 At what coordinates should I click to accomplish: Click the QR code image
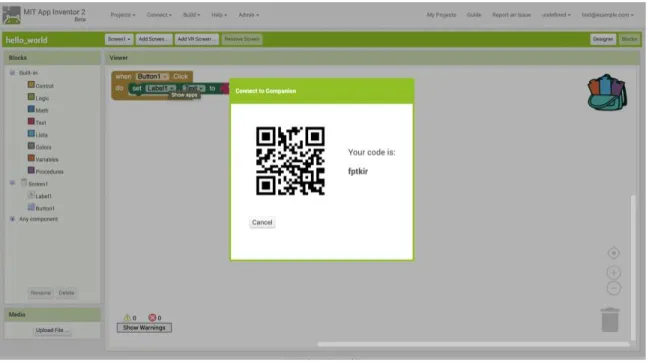pos(290,161)
